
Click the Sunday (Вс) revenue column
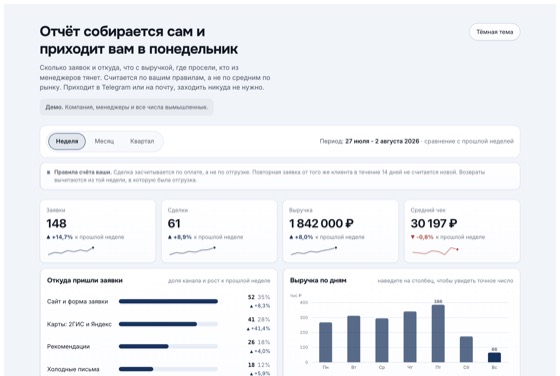[x=494, y=357]
